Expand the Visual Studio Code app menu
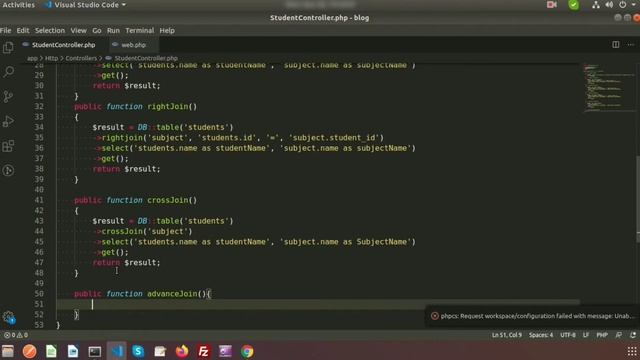The height and width of the screenshot is (360, 640). 86,5
